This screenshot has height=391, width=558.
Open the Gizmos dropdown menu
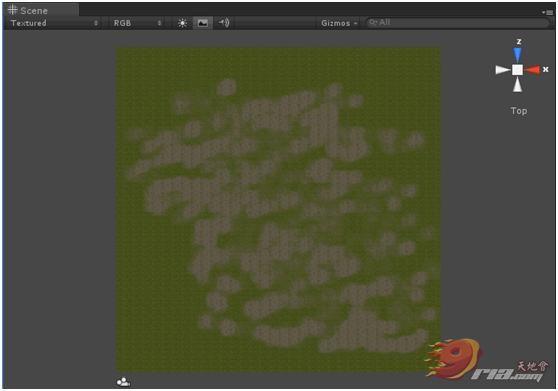(x=339, y=23)
